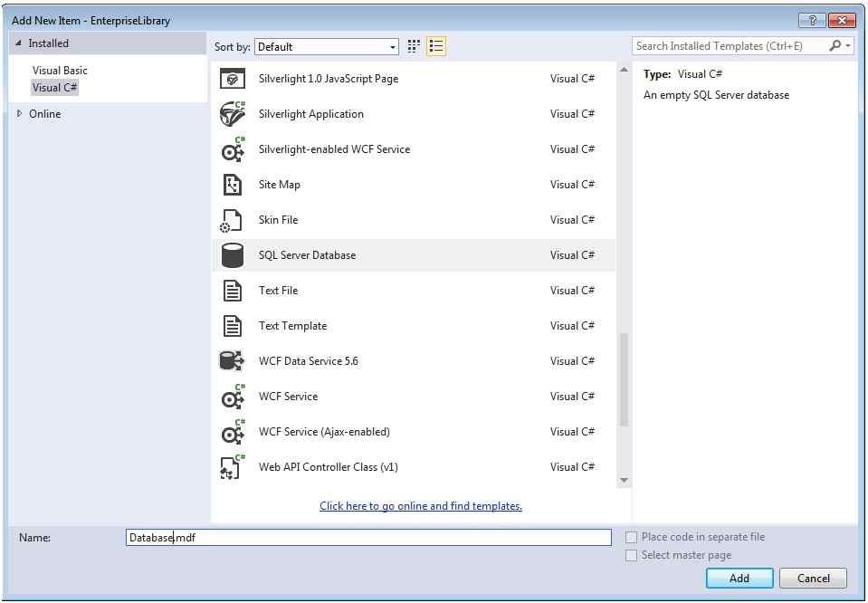Click the Site Map template icon
Image resolution: width=868 pixels, height=603 pixels.
[x=232, y=184]
